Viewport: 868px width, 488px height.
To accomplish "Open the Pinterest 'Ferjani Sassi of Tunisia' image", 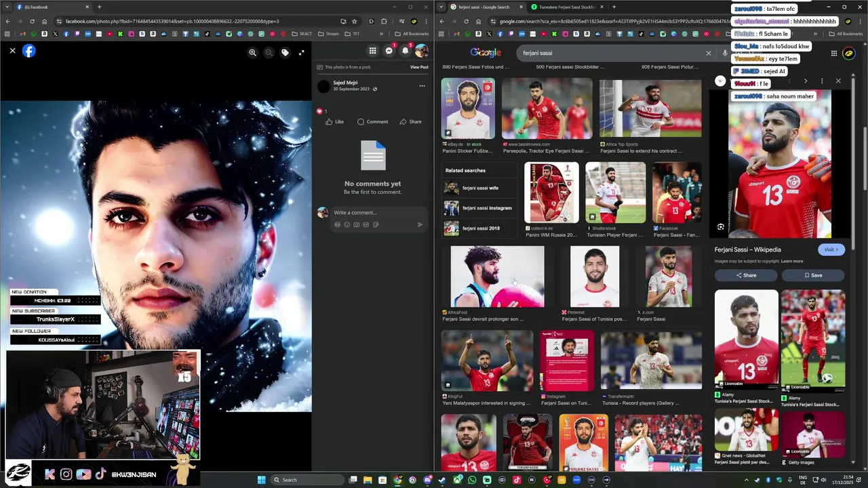I will [595, 277].
